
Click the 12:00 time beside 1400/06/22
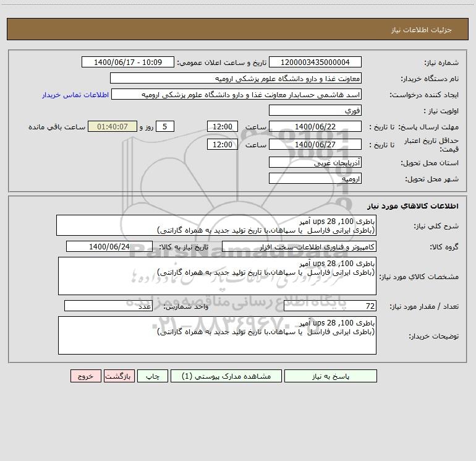coord(222,126)
